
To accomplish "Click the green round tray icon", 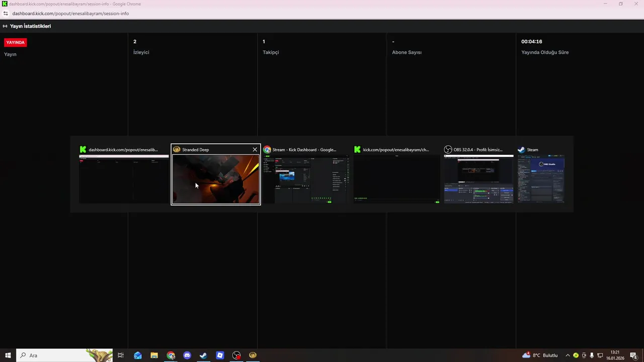I will tap(576, 355).
